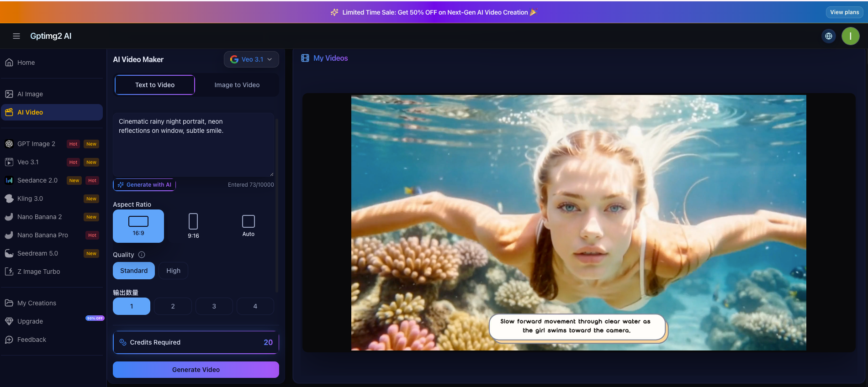Open Feedback in sidebar
868x387 pixels.
pyautogui.click(x=52, y=340)
